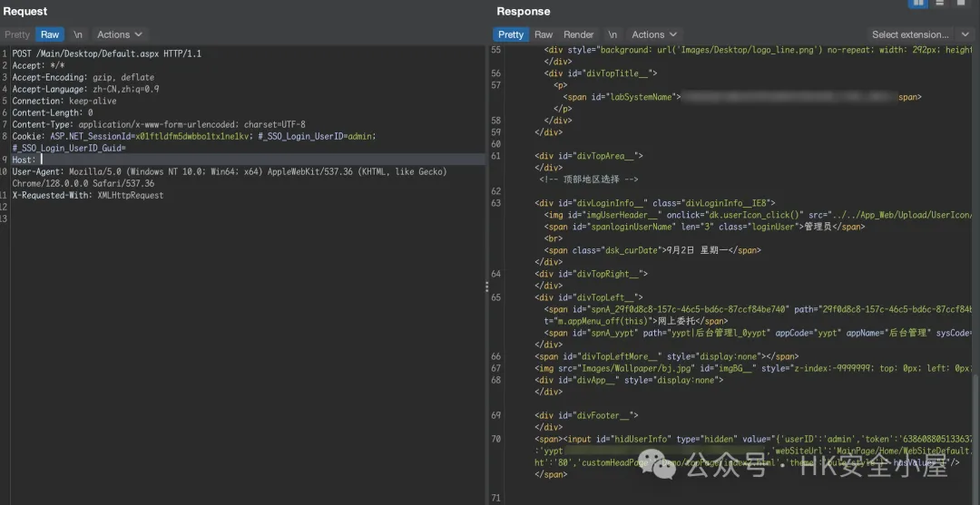Click the divTopArea__ div line
Screen dimensions: 980x505
coord(589,156)
